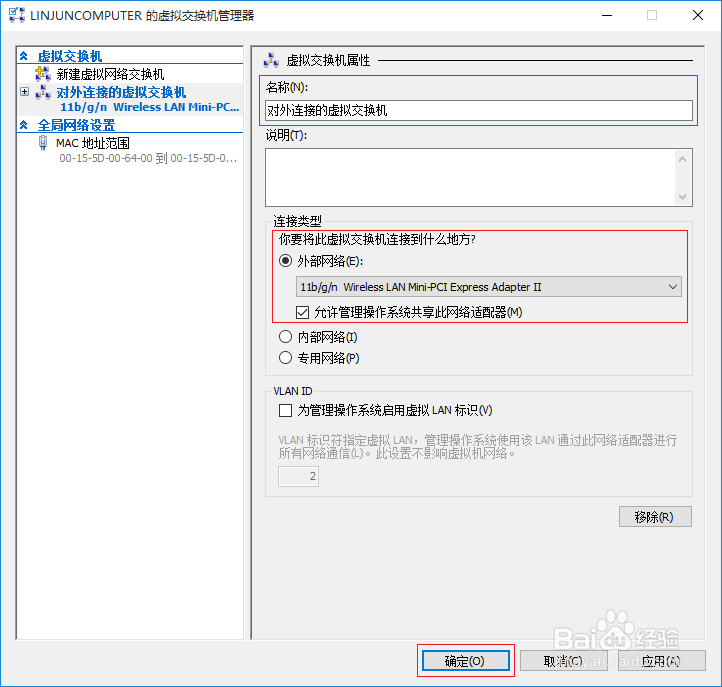
Task: Click the 虚拟交换机 section header
Action: pyautogui.click(x=70, y=56)
